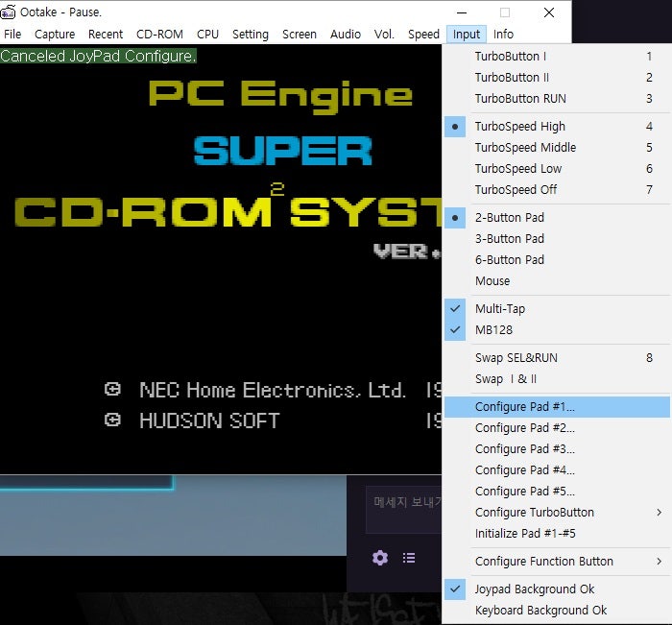
Task: Toggle TurboButton RUN
Action: coord(557,99)
